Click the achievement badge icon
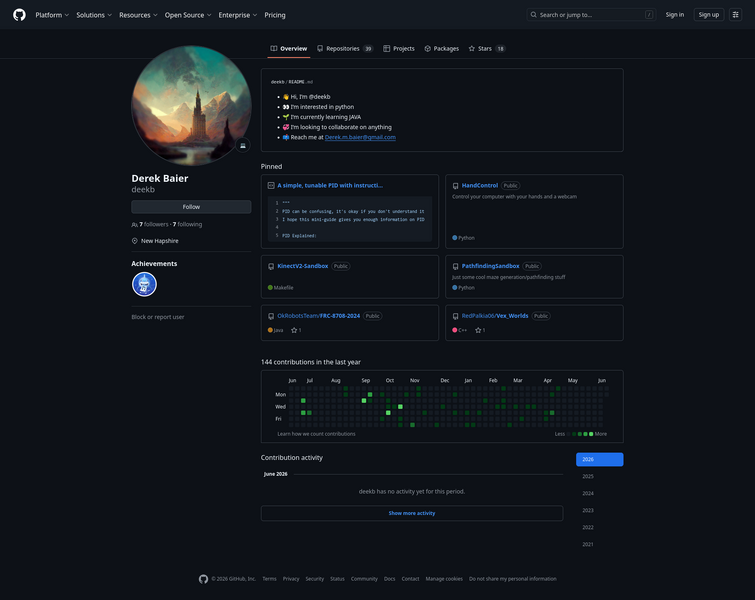 (144, 284)
